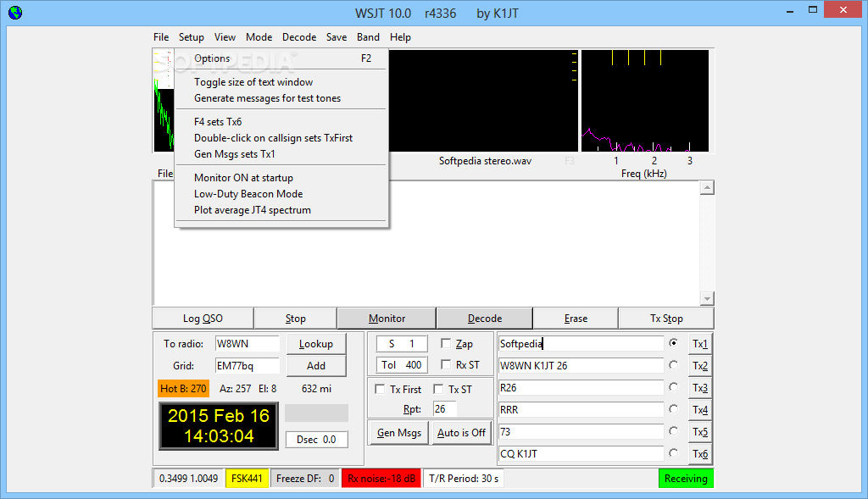Click the To radio callsign field
Screen dimensions: 868x499
pos(247,344)
